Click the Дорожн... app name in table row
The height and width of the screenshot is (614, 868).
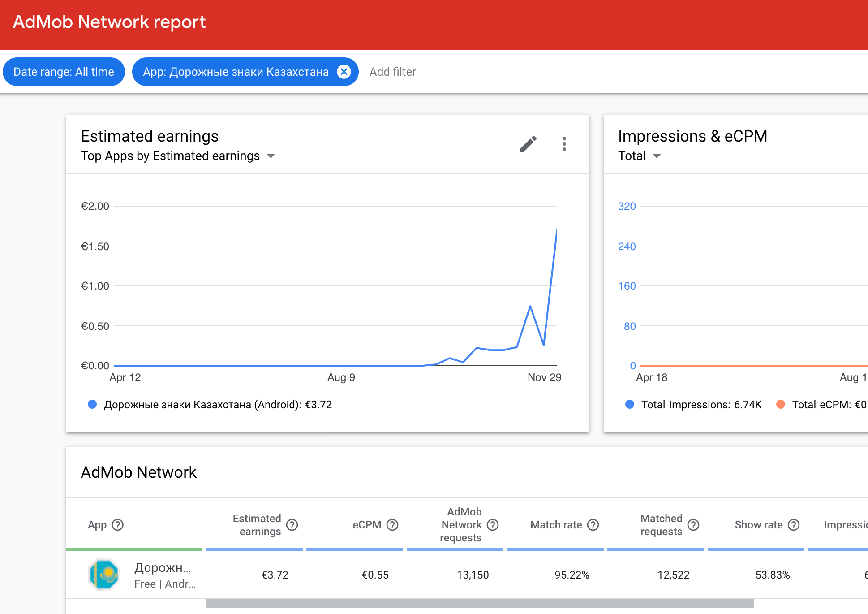(163, 568)
